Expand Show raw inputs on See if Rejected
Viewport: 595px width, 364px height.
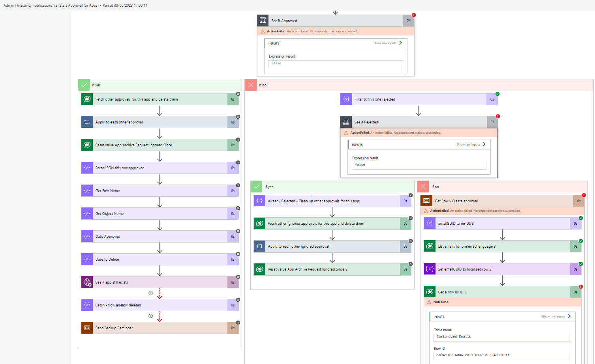[x=471, y=144]
